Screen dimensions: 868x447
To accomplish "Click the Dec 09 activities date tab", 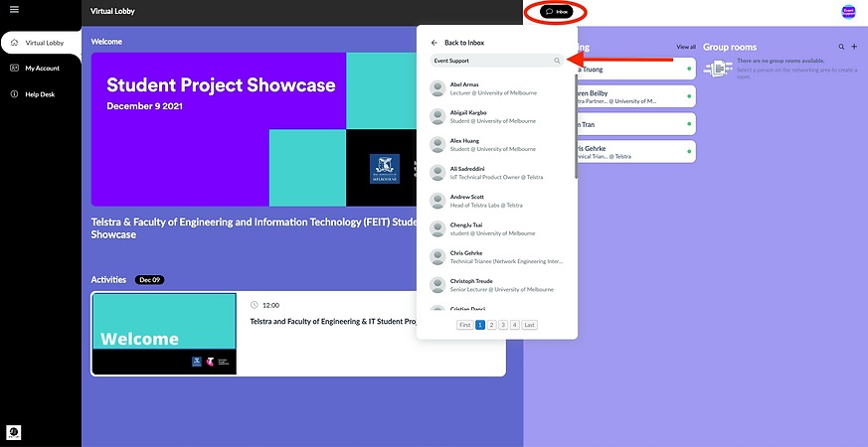I will click(149, 280).
